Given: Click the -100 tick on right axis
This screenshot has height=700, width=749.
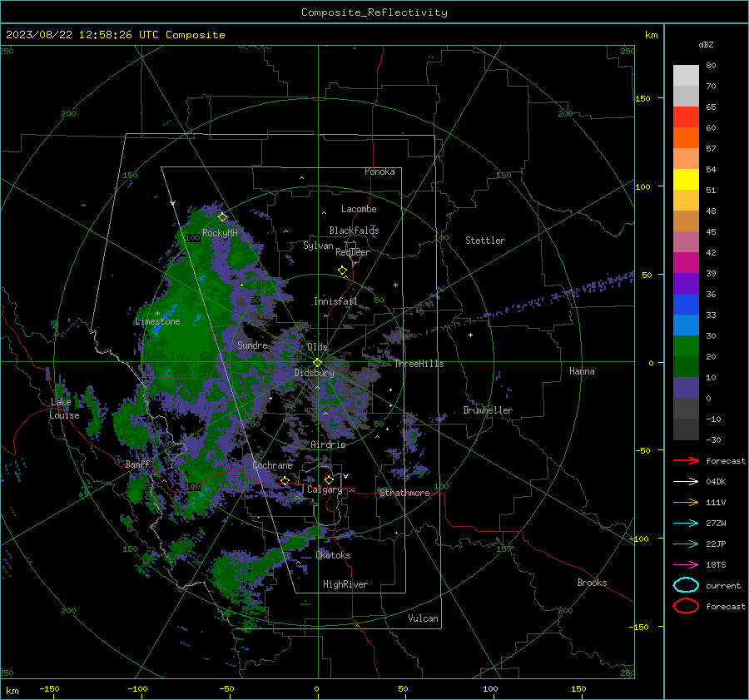Looking at the screenshot, I should tap(638, 539).
